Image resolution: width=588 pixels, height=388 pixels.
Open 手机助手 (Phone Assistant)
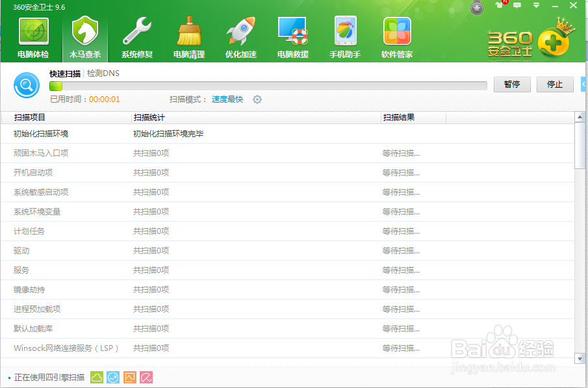[x=344, y=36]
